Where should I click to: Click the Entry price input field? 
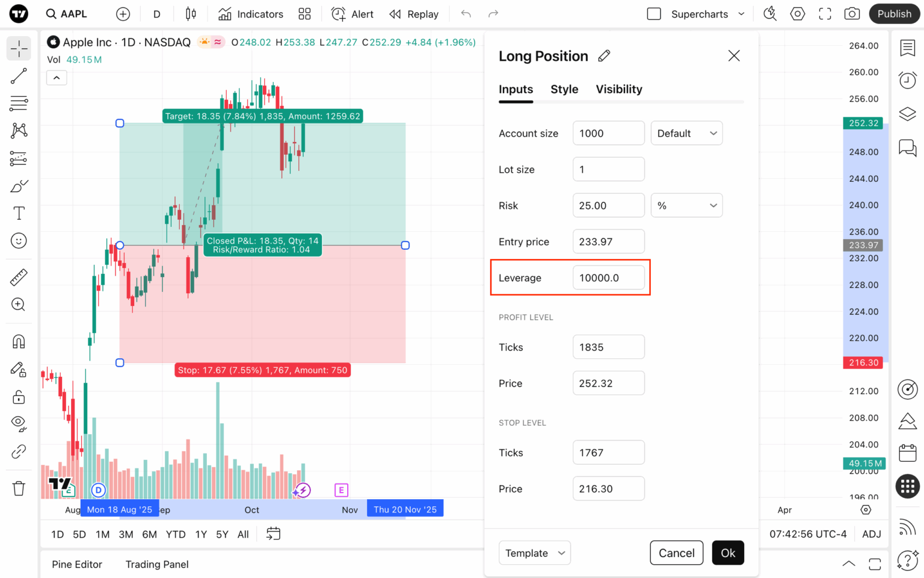608,241
